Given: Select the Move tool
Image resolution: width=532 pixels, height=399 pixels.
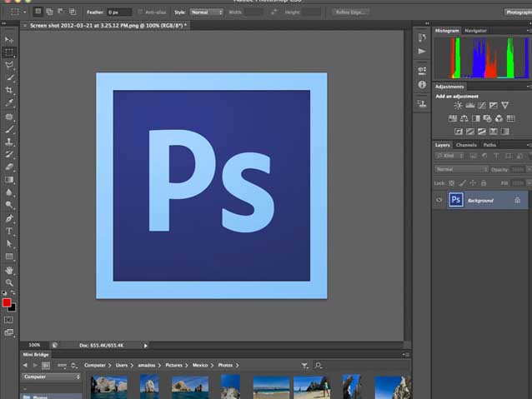Looking at the screenshot, I should tap(9, 40).
